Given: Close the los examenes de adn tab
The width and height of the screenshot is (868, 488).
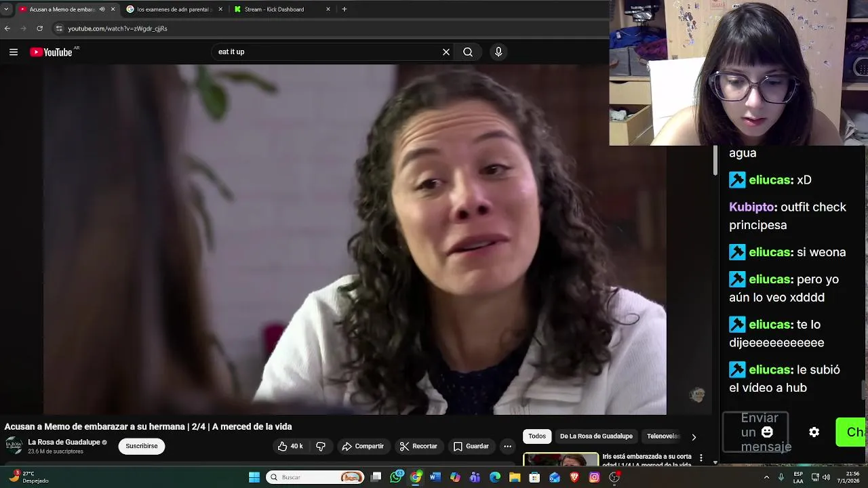Looking at the screenshot, I should [x=220, y=9].
